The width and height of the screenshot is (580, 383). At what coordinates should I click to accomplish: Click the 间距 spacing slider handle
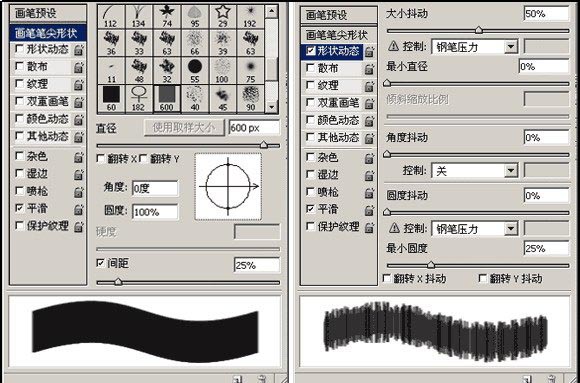pos(118,282)
